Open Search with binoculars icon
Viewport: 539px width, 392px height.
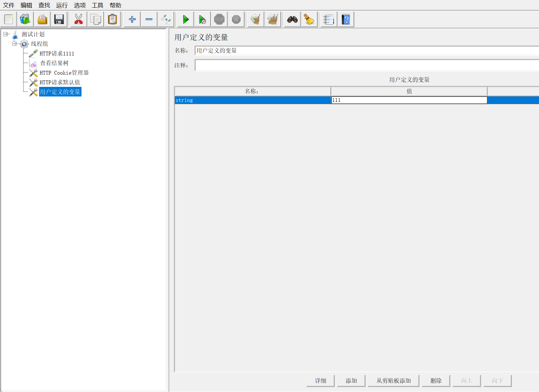click(292, 19)
